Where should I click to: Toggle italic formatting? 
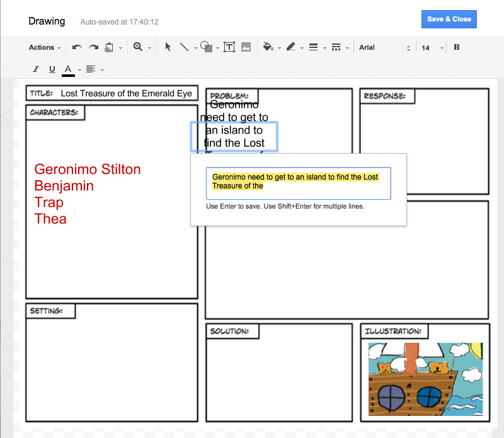point(35,69)
